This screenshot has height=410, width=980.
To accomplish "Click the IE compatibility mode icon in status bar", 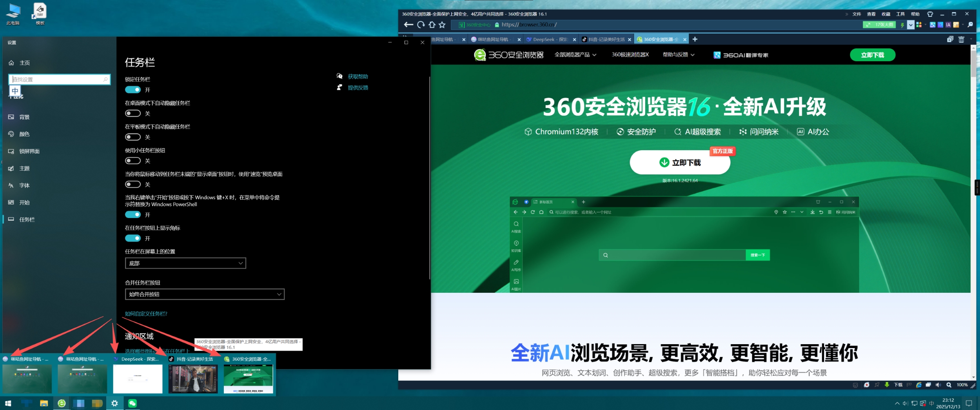I will point(918,385).
